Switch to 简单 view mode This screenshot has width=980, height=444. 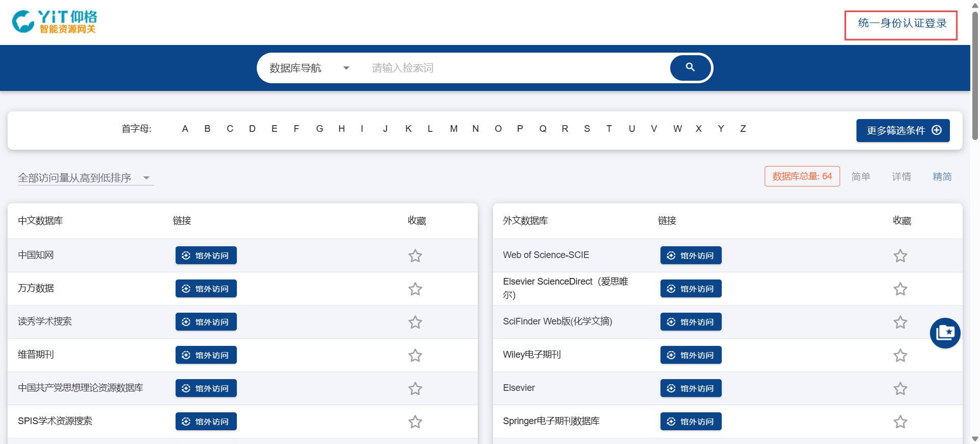[861, 177]
